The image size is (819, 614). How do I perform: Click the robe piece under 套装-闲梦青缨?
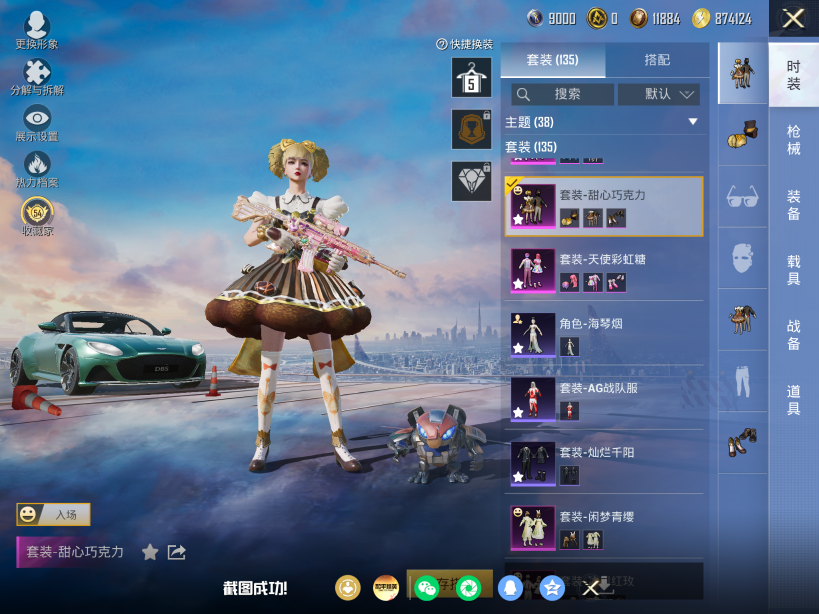tap(593, 540)
